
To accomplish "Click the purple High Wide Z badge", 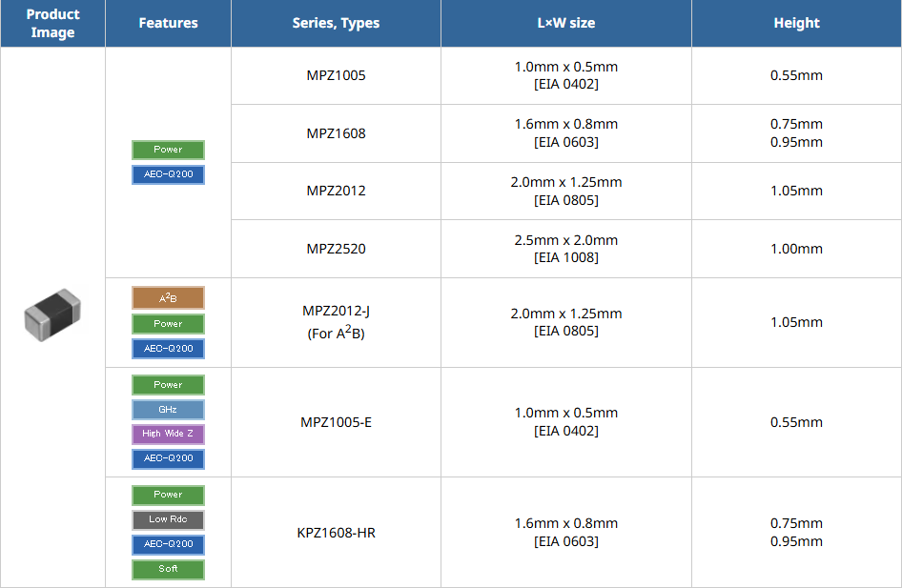I will [x=168, y=434].
